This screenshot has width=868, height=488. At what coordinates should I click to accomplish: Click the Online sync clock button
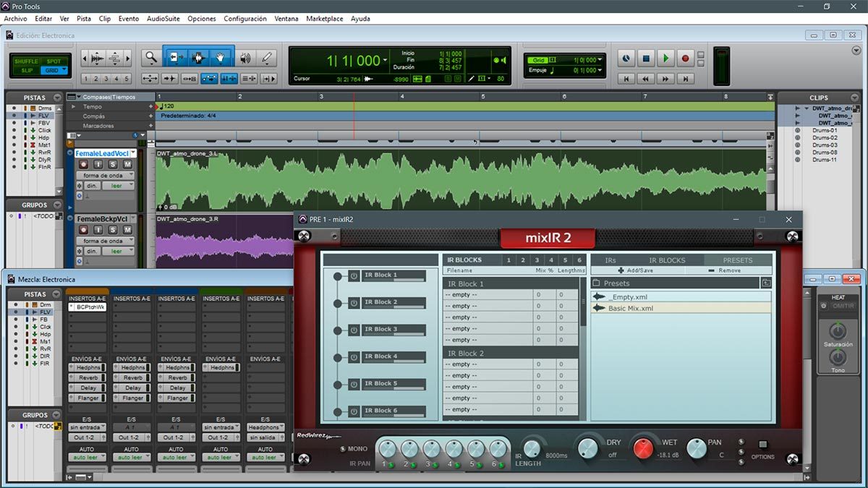pyautogui.click(x=626, y=59)
